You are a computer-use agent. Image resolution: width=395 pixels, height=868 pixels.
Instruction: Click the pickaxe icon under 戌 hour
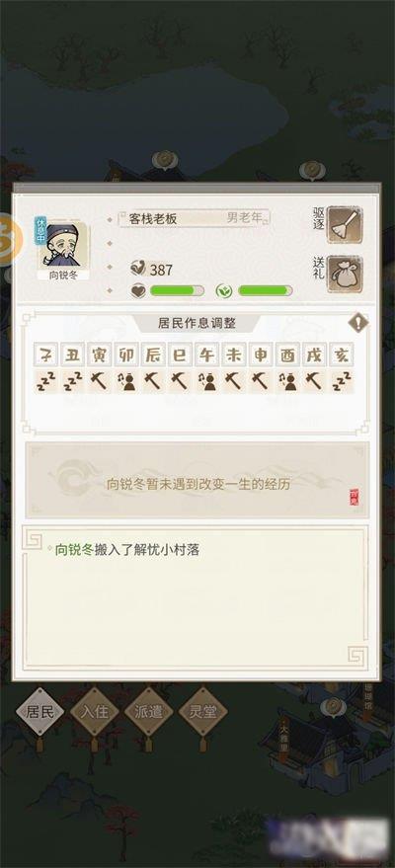point(314,382)
